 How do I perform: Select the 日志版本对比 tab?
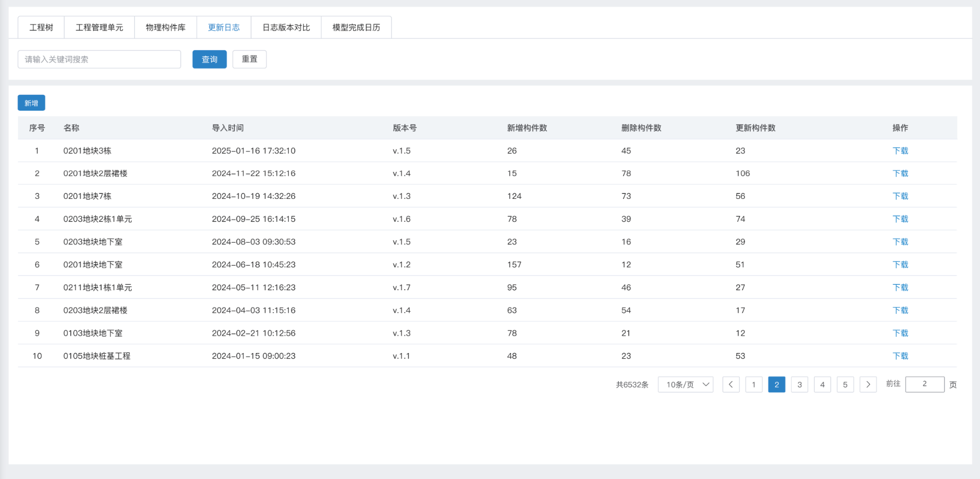(x=286, y=28)
